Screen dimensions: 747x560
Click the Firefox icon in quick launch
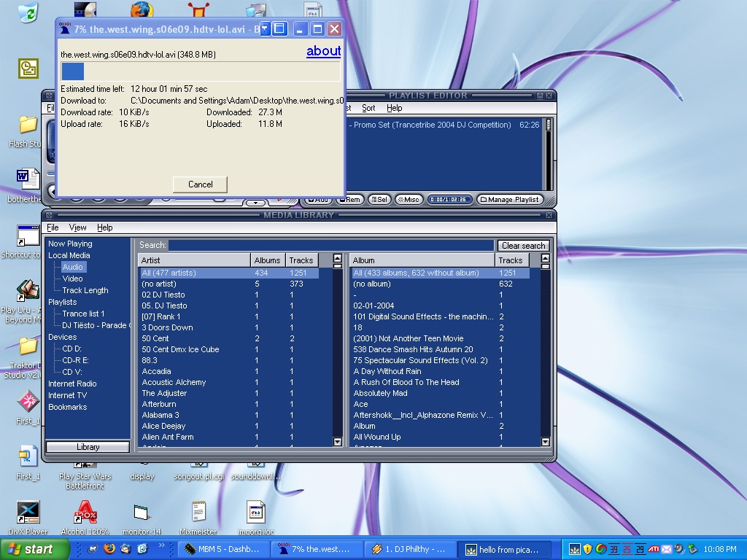[x=109, y=548]
